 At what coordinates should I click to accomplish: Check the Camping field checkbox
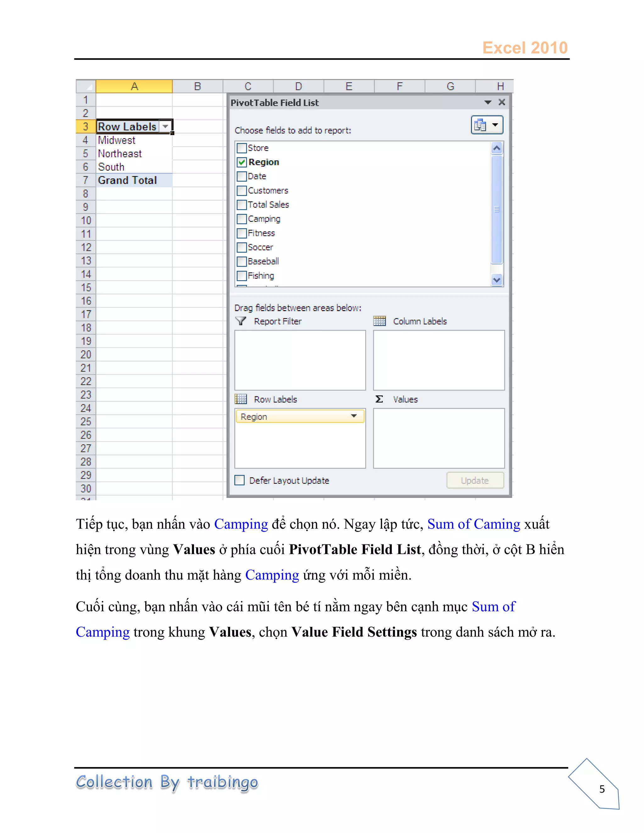(x=241, y=219)
